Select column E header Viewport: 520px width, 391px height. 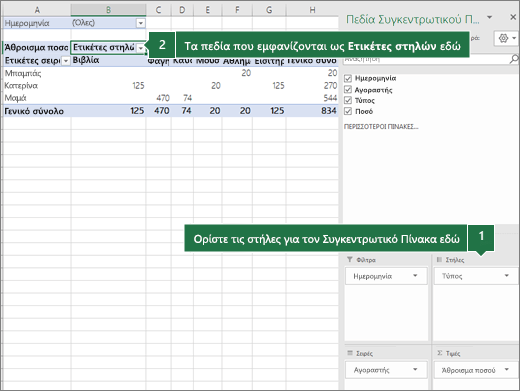208,10
